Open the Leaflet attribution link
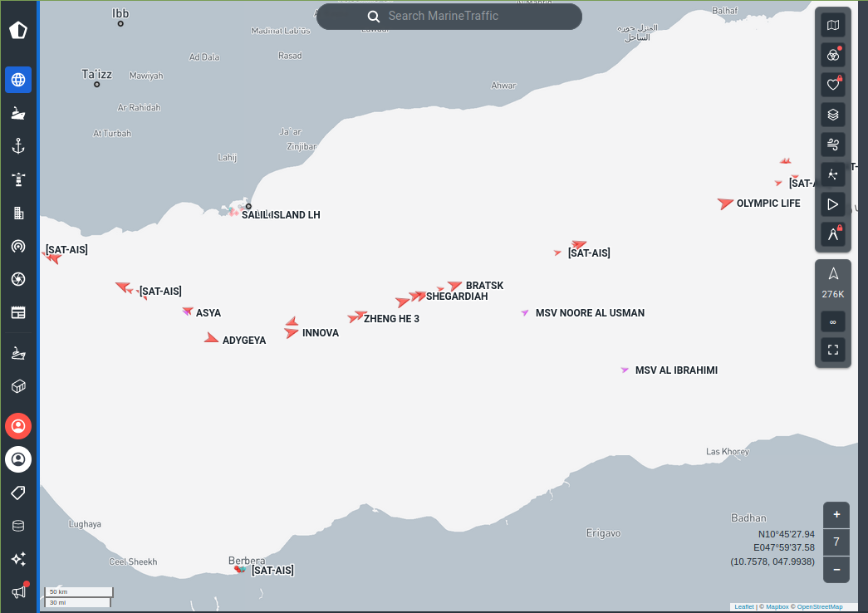 tap(744, 607)
